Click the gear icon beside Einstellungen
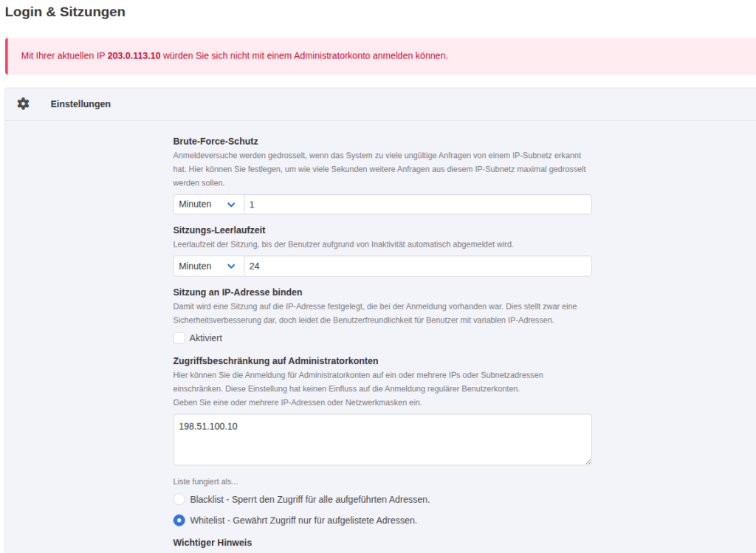Screen dimensions: 756x553 click(x=23, y=103)
